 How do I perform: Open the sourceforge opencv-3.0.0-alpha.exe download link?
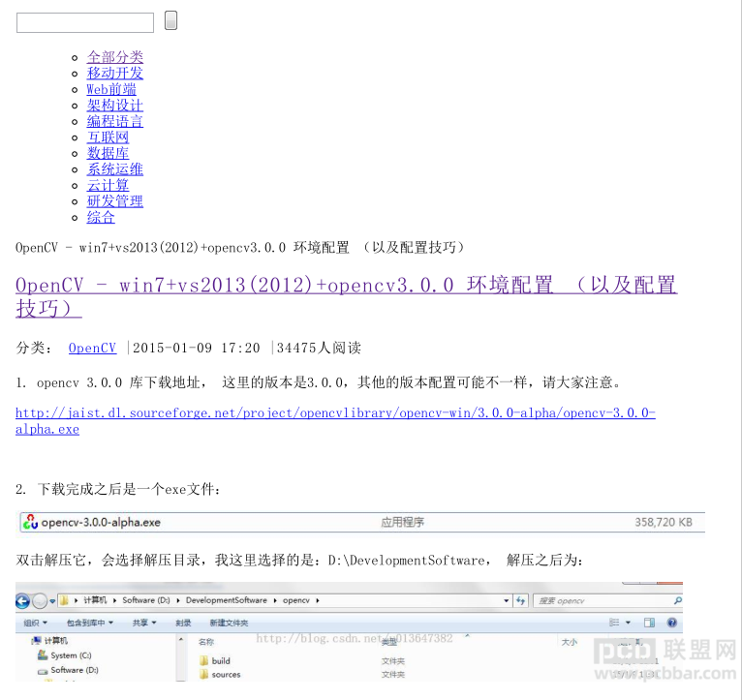[335, 421]
